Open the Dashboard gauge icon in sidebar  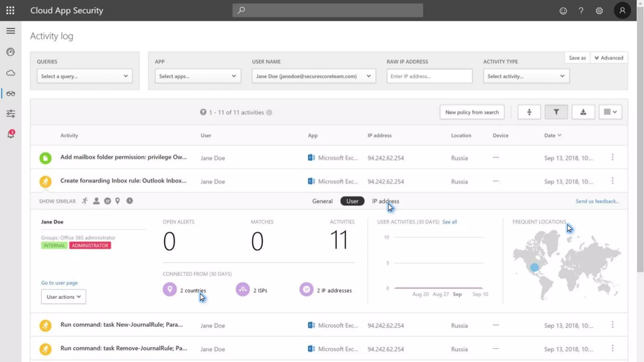[x=11, y=52]
